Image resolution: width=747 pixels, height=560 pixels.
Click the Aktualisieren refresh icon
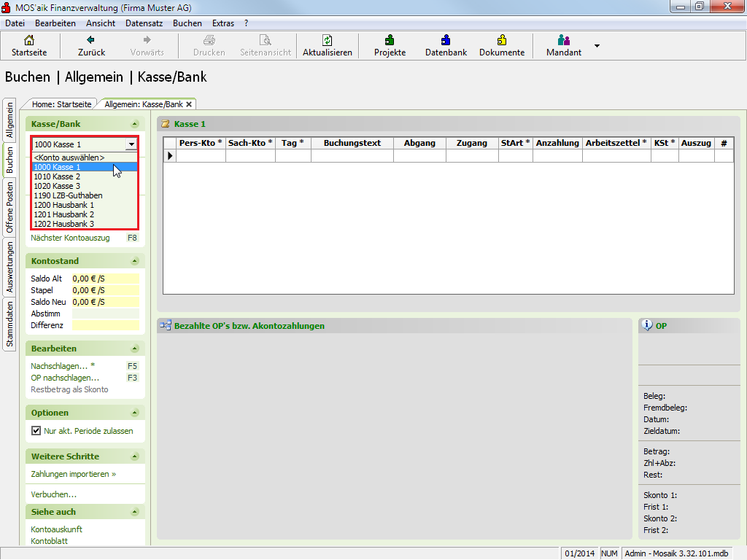click(x=328, y=41)
